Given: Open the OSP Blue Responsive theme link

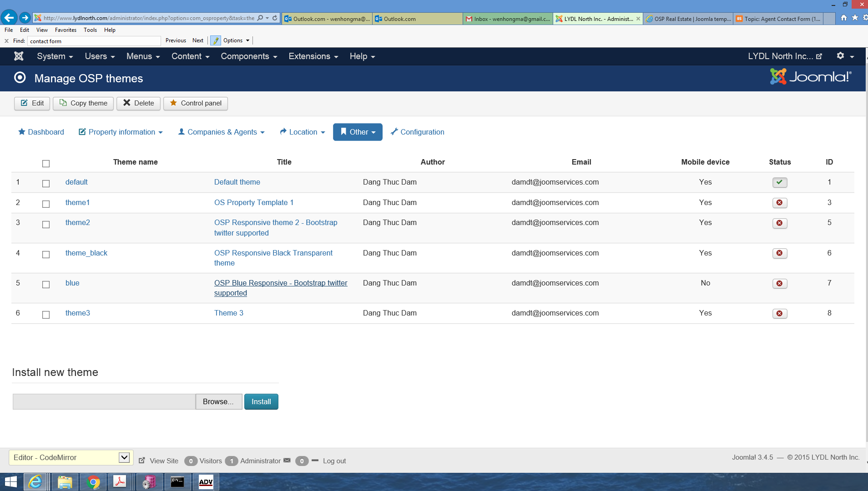Looking at the screenshot, I should tap(281, 288).
